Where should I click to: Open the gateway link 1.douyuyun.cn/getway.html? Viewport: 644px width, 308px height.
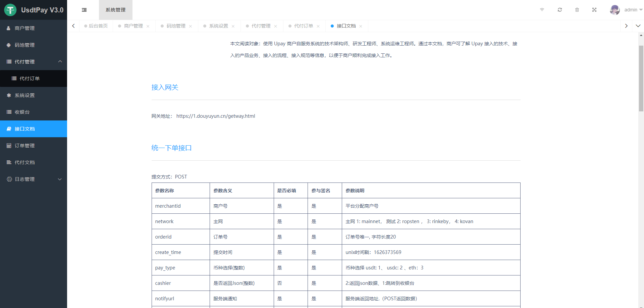pyautogui.click(x=216, y=116)
